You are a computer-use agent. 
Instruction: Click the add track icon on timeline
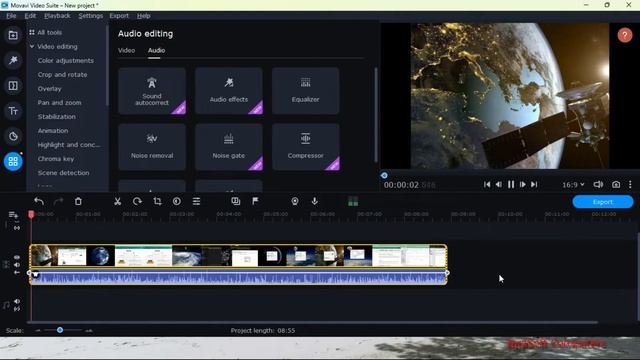tap(13, 215)
